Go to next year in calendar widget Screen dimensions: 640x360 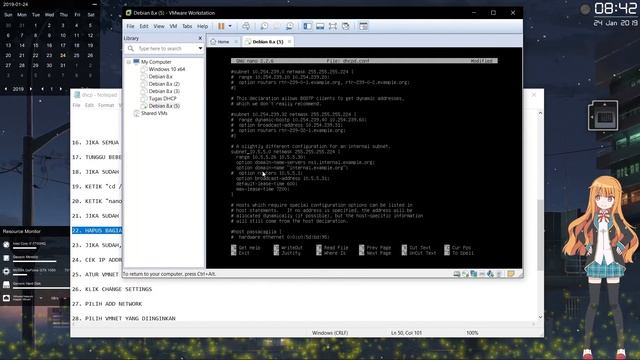(31, 89)
